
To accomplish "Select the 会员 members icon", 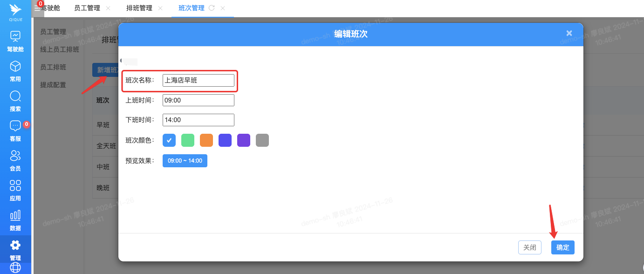I will [x=15, y=156].
